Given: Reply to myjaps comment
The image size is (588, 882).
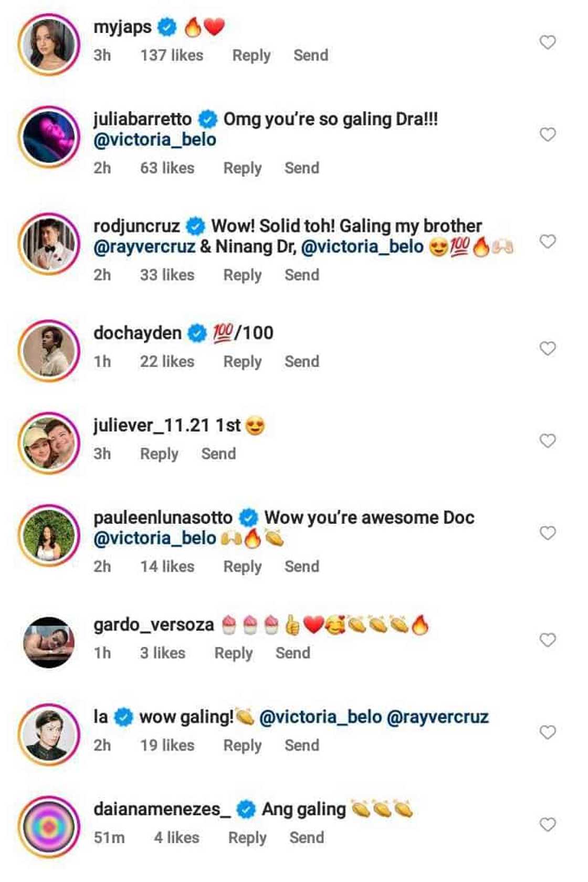Looking at the screenshot, I should [x=251, y=56].
